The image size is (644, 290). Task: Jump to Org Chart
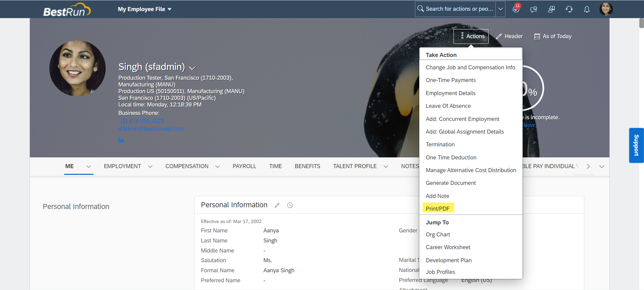point(438,234)
